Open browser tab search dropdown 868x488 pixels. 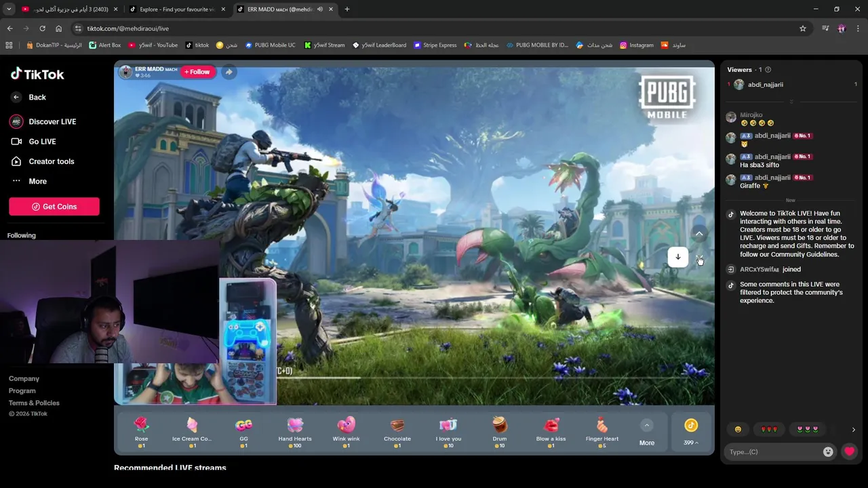click(8, 9)
